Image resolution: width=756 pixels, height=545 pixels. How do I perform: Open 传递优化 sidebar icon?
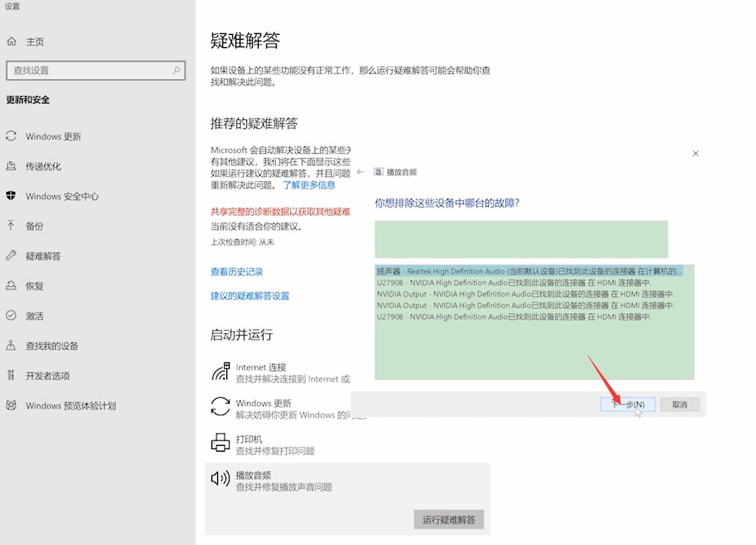point(11,166)
